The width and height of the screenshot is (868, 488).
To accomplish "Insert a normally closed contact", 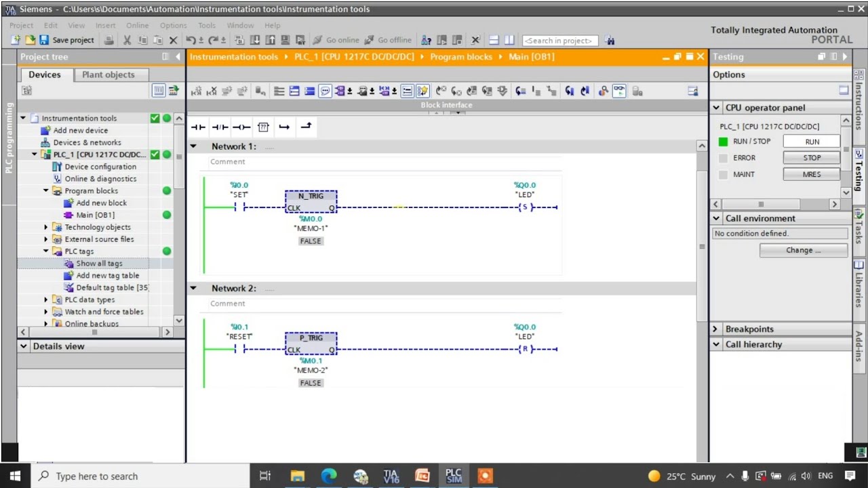I will [220, 127].
